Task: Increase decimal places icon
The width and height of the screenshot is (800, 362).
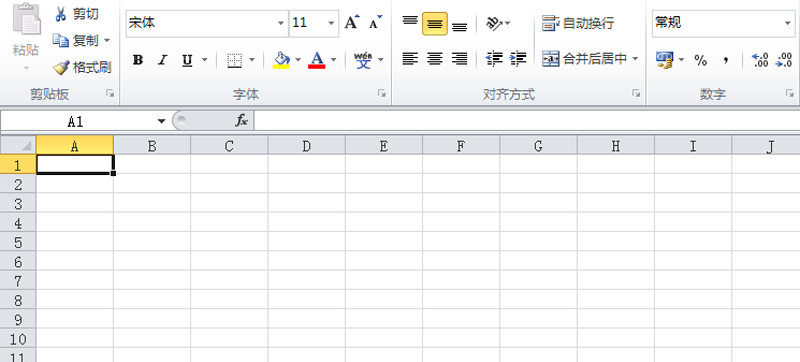Action: pyautogui.click(x=760, y=60)
